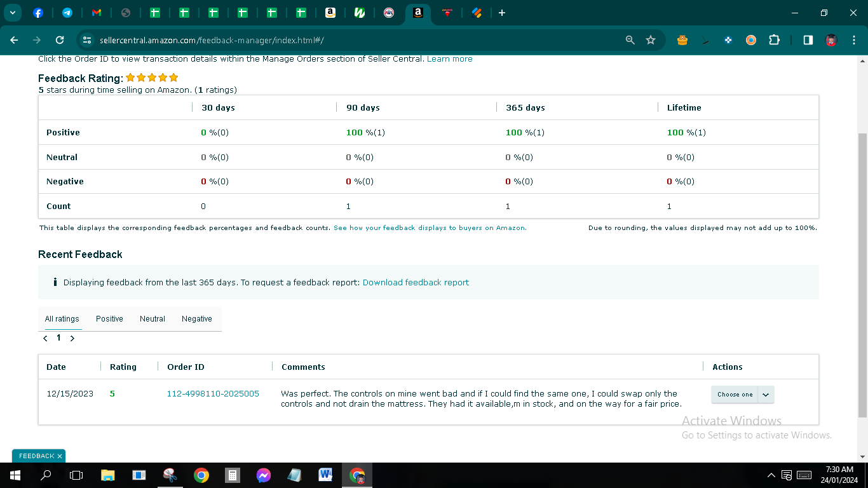
Task: Click the 365 days column header
Action: pos(526,107)
